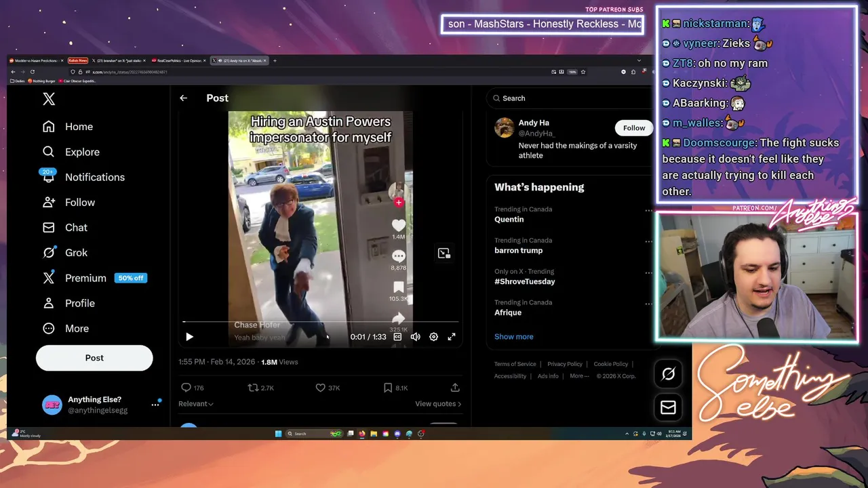Open Firefox from the taskbar

tap(362, 434)
